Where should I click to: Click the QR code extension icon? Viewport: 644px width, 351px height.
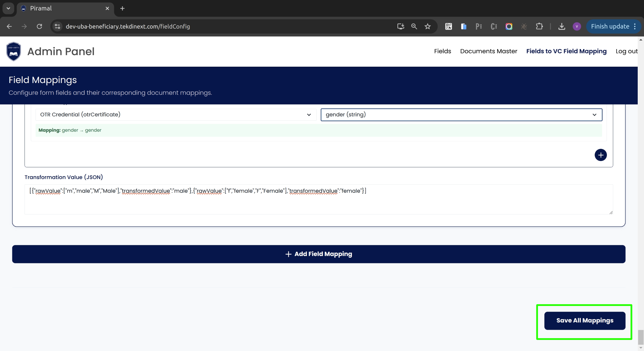pos(448,26)
